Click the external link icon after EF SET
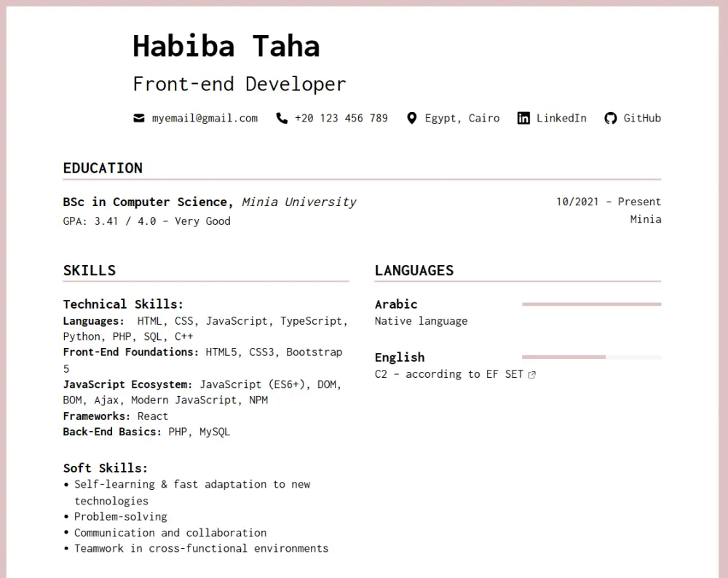Image resolution: width=728 pixels, height=578 pixels. 532,374
